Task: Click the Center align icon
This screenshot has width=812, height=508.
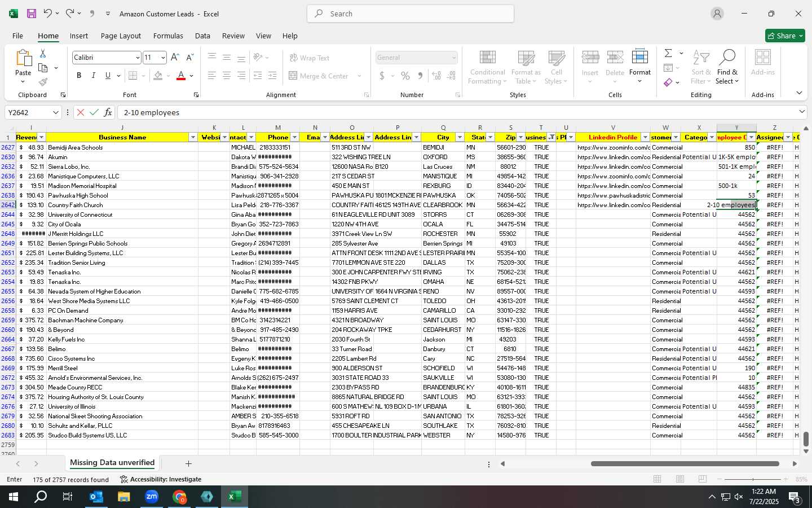Action: tap(226, 76)
